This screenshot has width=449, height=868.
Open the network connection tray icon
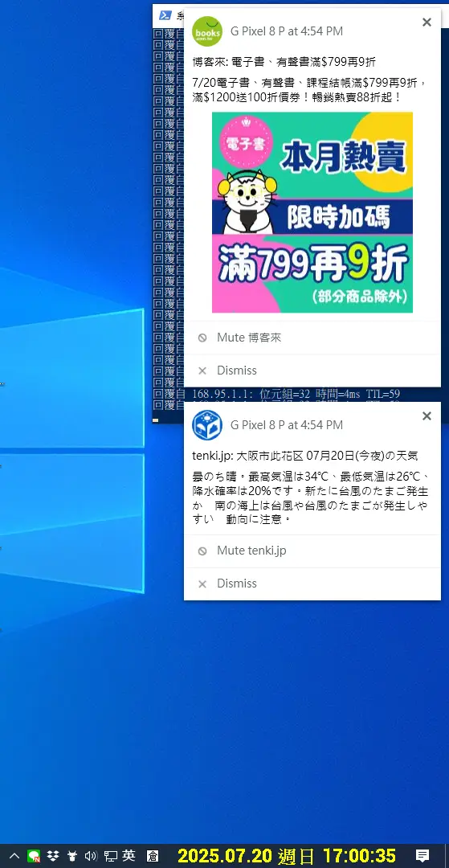tap(111, 856)
